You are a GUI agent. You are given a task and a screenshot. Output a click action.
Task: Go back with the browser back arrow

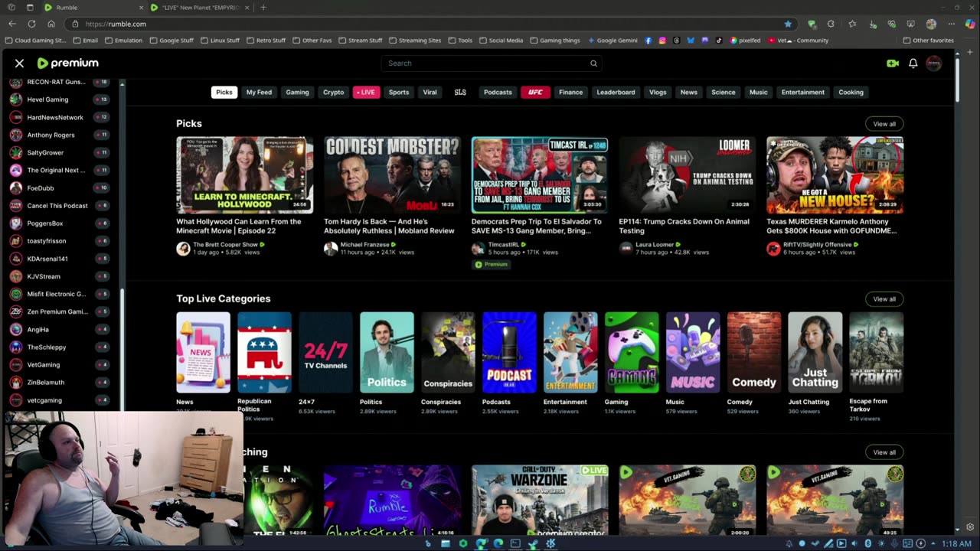(12, 24)
